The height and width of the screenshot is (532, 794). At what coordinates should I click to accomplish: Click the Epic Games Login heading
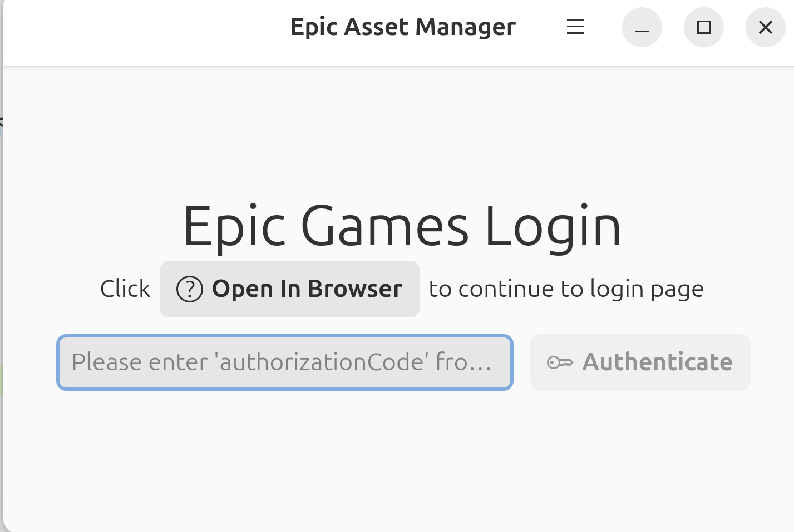pos(402,226)
